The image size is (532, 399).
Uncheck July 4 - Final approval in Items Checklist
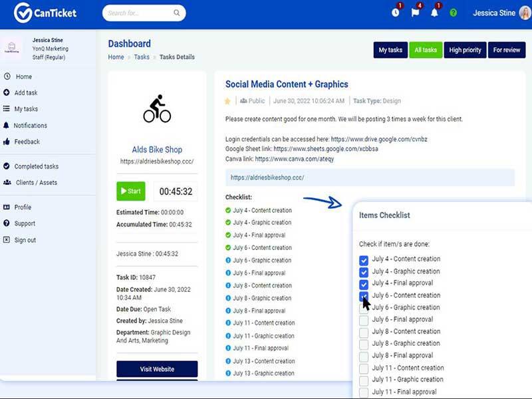pyautogui.click(x=364, y=285)
